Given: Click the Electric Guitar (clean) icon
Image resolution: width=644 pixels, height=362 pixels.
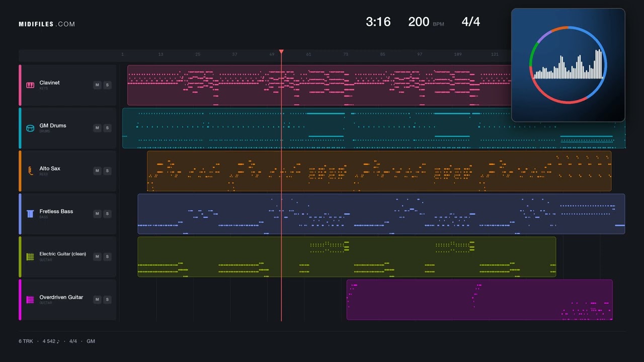Looking at the screenshot, I should [30, 257].
